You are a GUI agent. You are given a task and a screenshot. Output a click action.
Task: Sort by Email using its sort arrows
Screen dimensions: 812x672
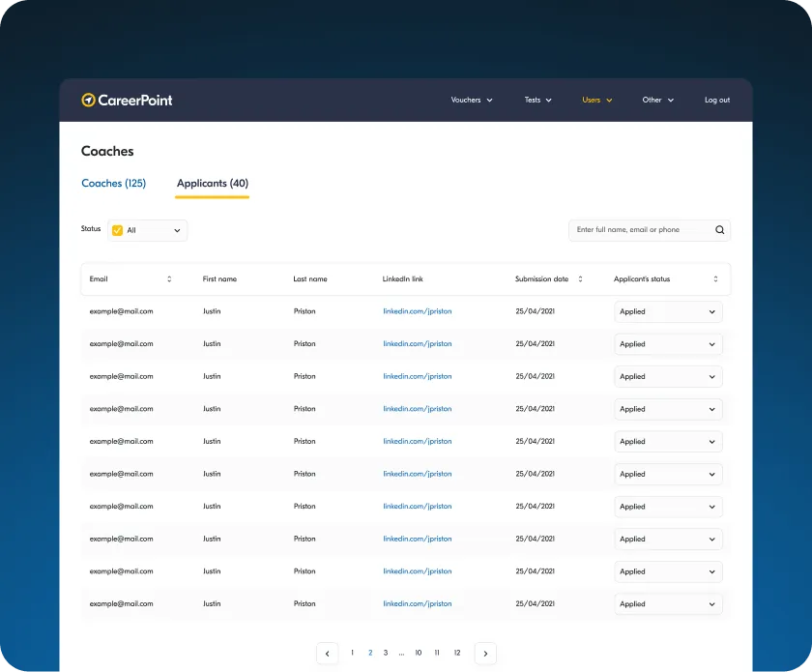pos(169,279)
